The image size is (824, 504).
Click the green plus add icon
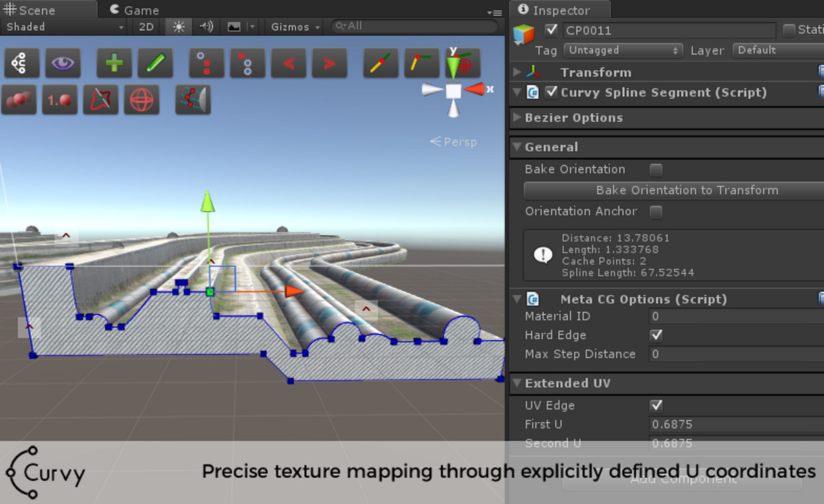pos(114,63)
